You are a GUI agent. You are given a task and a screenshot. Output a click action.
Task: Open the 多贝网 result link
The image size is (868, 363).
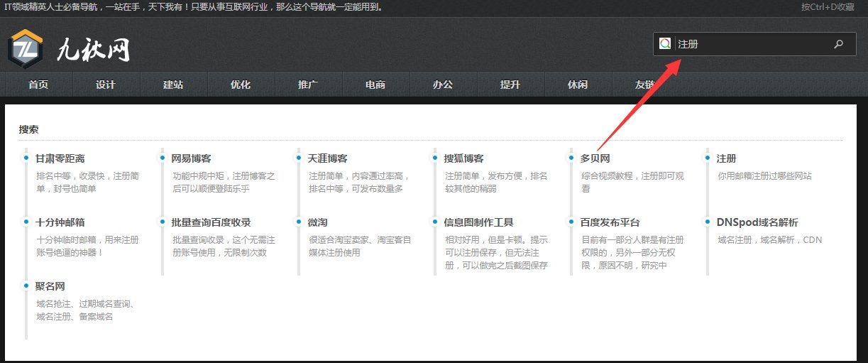pyautogui.click(x=595, y=158)
